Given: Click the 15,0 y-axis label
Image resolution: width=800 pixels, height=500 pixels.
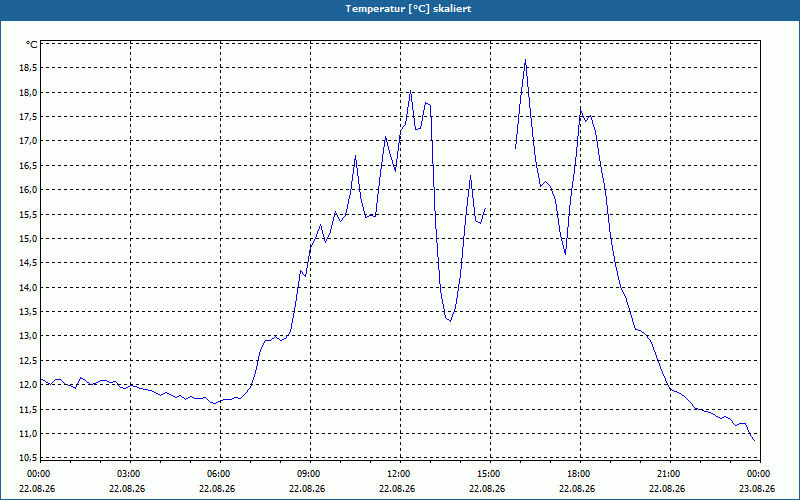Looking at the screenshot, I should (29, 238).
